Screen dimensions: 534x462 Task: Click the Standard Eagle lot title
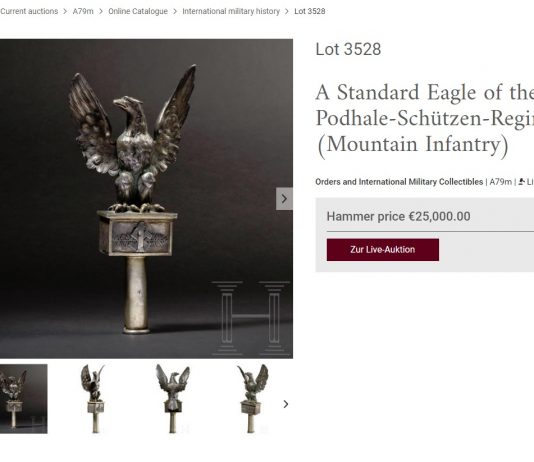point(424,118)
